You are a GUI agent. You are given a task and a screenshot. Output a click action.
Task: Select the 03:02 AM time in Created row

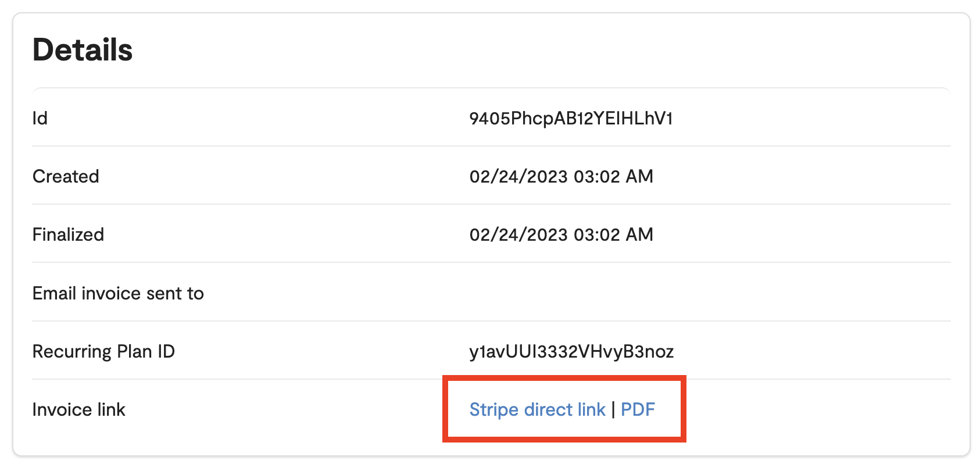click(x=614, y=176)
